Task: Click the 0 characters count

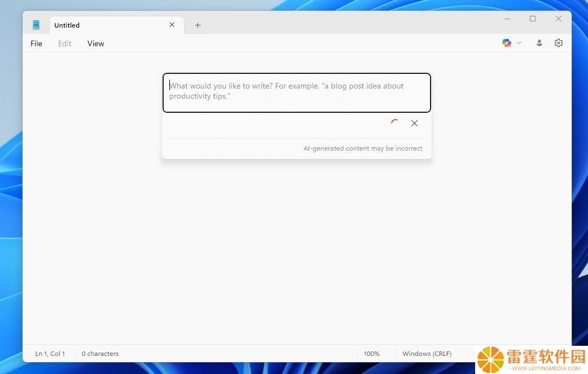Action: 100,353
